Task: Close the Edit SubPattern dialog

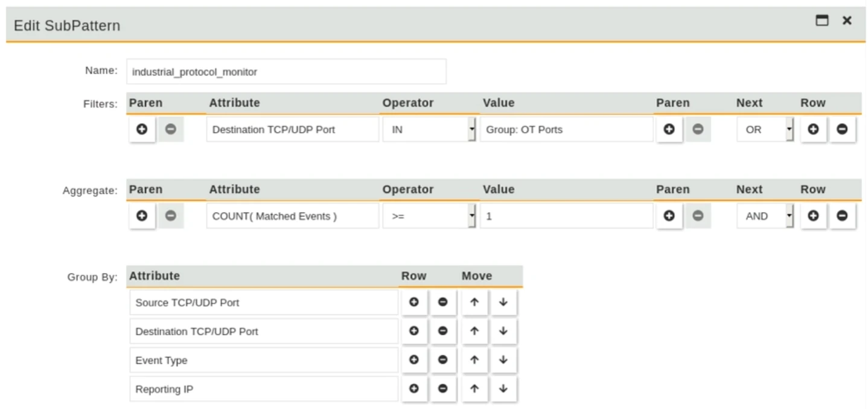Action: [847, 21]
